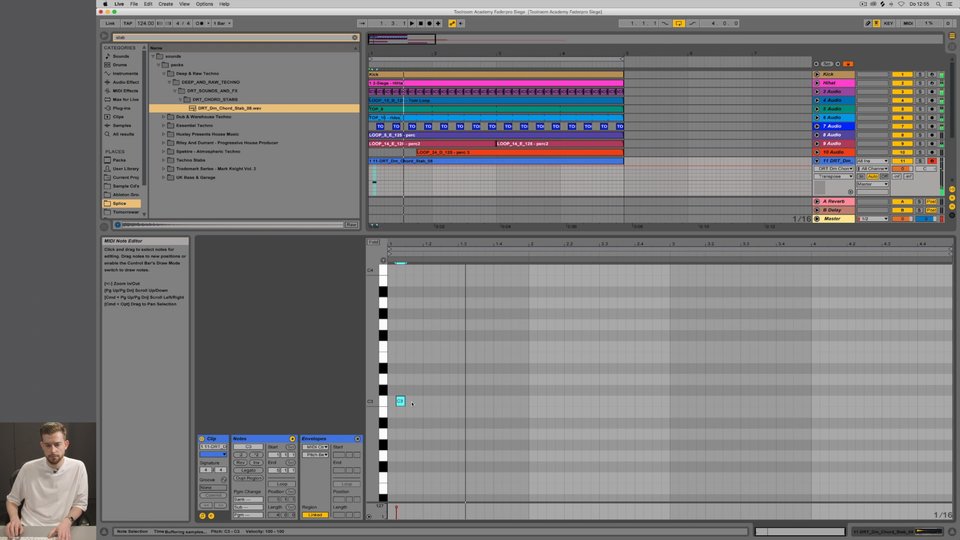Start playback with the transport Play button
Viewport: 960px width, 540px height.
click(412, 23)
